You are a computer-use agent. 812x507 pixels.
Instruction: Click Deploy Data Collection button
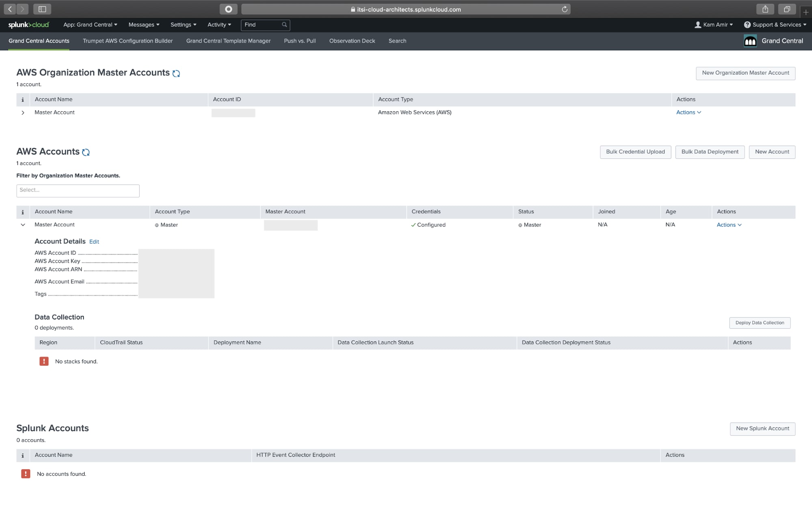pos(760,323)
